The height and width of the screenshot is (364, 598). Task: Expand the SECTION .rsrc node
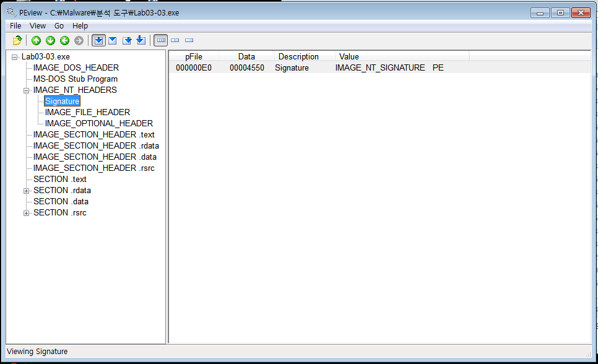point(27,213)
